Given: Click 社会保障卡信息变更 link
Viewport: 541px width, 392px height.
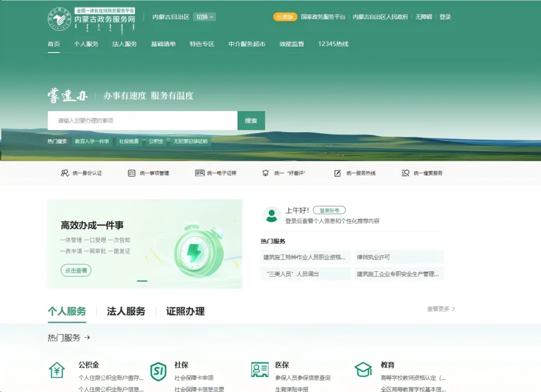Looking at the screenshot, I should [x=199, y=389].
